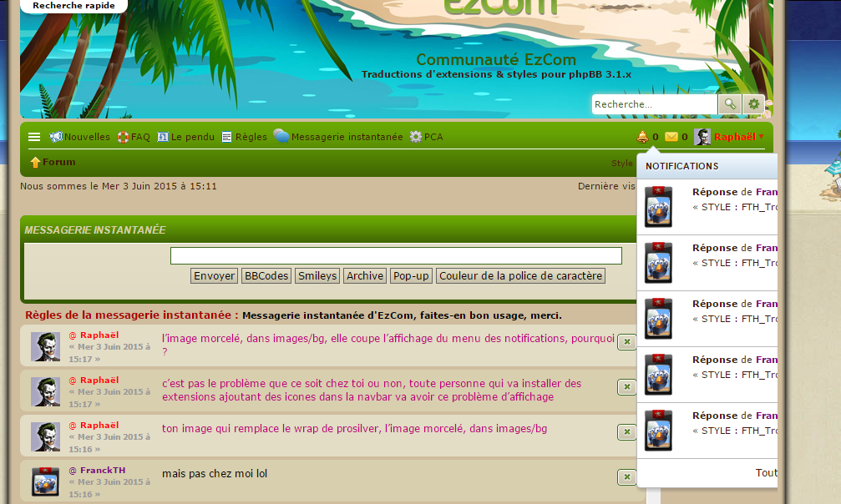Open private messages envelope icon
The image size is (841, 504).
point(671,137)
